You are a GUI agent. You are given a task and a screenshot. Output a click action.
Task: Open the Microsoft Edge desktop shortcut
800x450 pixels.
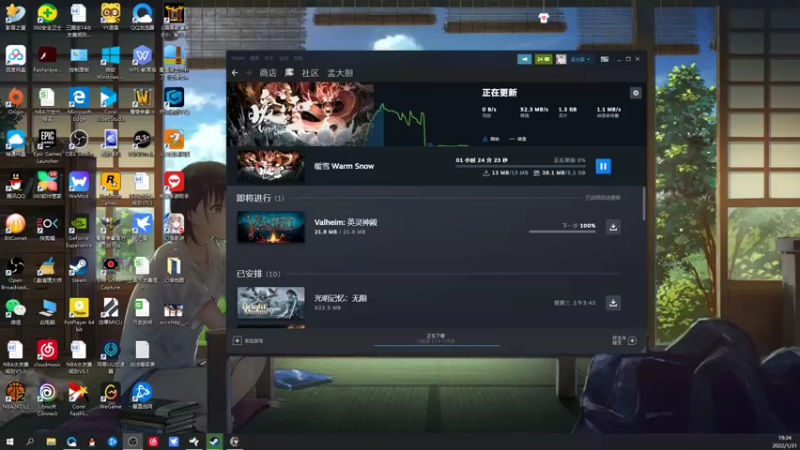(79, 104)
